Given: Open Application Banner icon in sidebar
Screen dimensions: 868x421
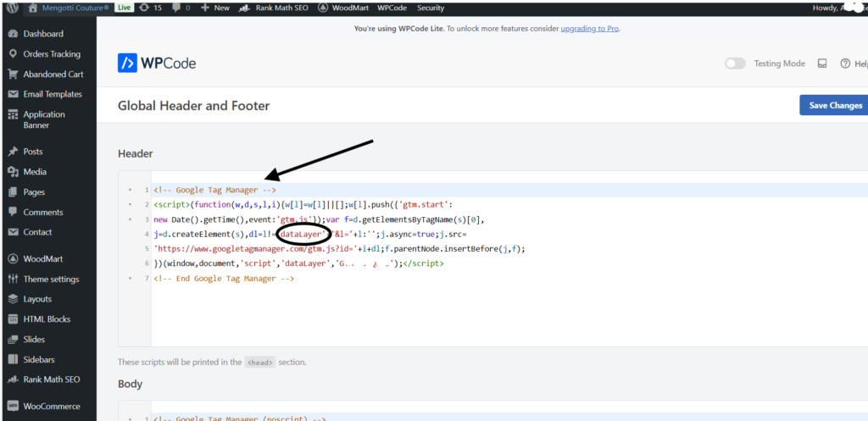Looking at the screenshot, I should click(14, 114).
